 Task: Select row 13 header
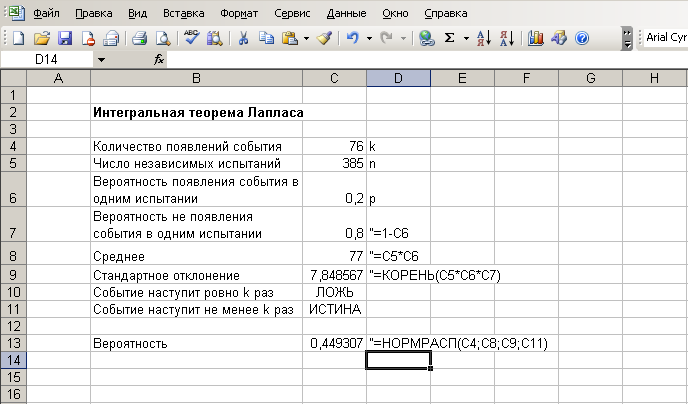13,343
